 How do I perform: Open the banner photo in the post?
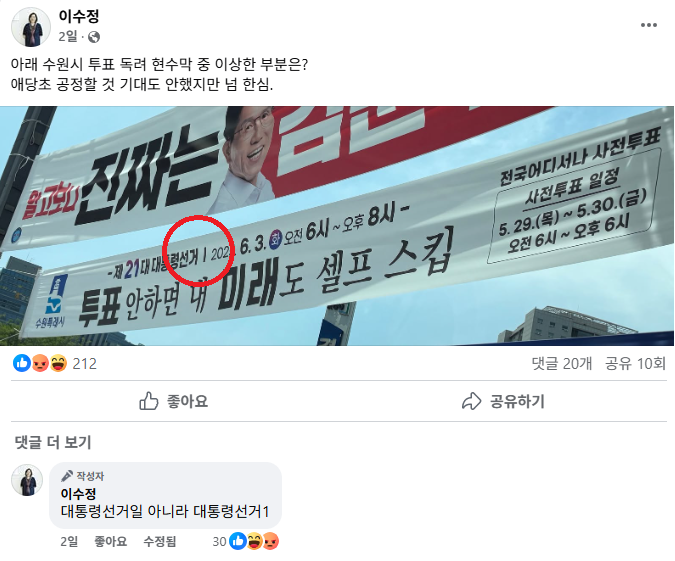click(x=337, y=226)
